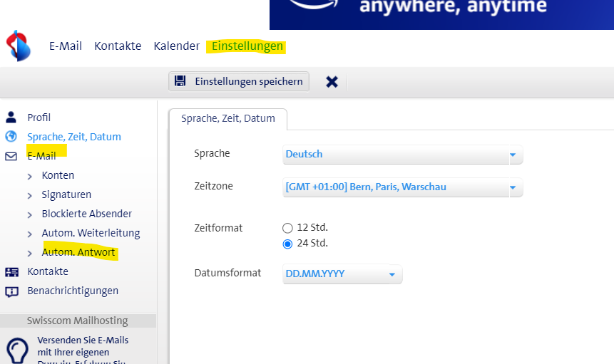Click the Benachrichtigungen alert icon
The height and width of the screenshot is (364, 614).
(11, 291)
